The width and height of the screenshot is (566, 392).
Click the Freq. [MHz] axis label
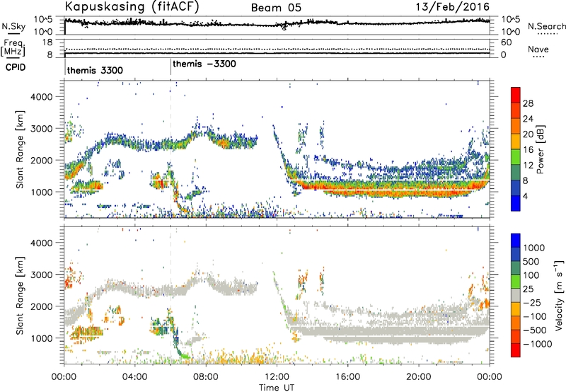point(13,47)
